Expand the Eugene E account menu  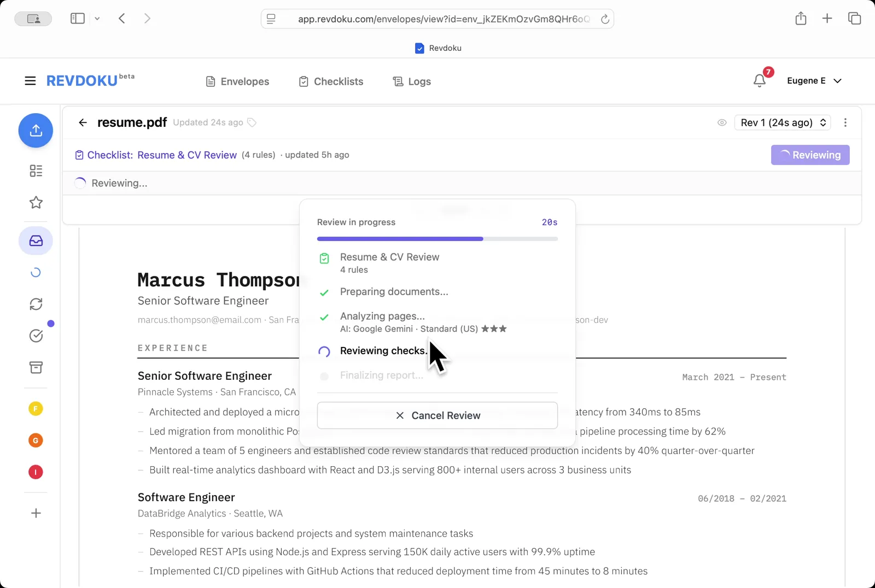coord(814,80)
